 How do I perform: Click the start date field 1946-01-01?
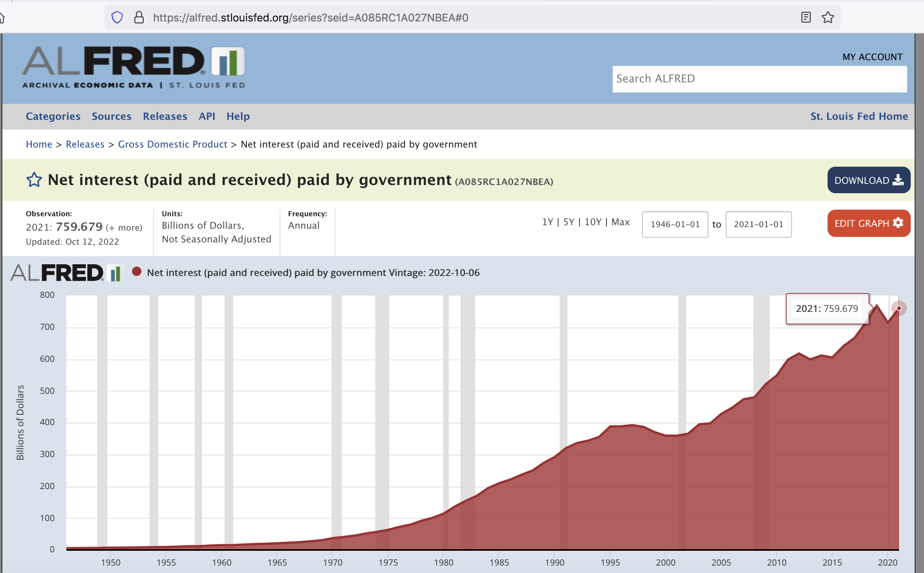pyautogui.click(x=675, y=224)
